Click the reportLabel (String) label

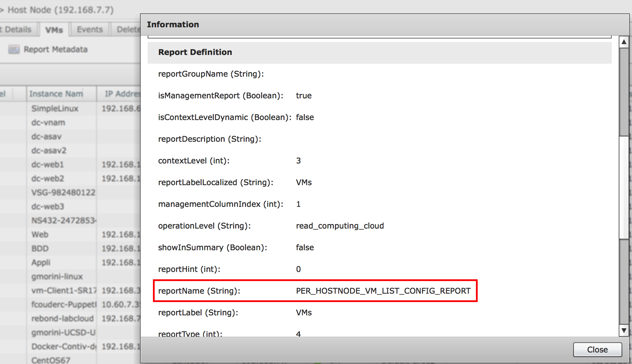[198, 313]
